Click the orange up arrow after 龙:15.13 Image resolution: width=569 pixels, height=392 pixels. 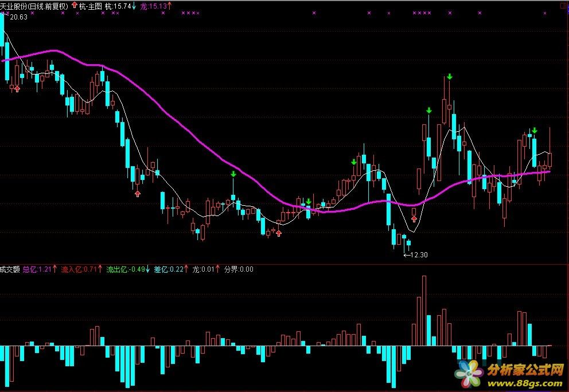(x=169, y=6)
